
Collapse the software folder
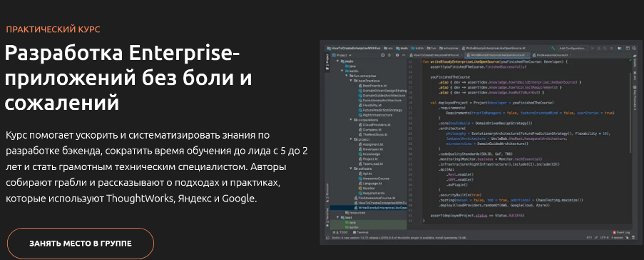(351, 169)
